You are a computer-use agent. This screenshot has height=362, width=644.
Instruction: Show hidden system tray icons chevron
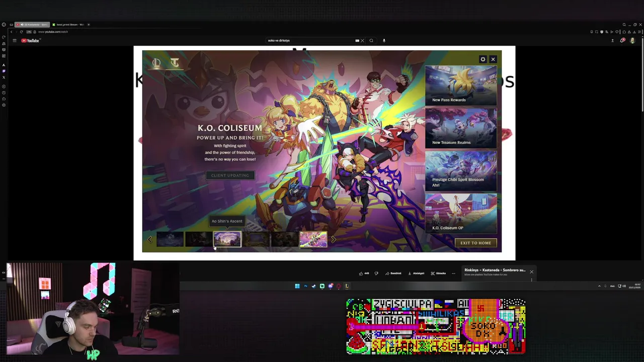[x=599, y=286]
